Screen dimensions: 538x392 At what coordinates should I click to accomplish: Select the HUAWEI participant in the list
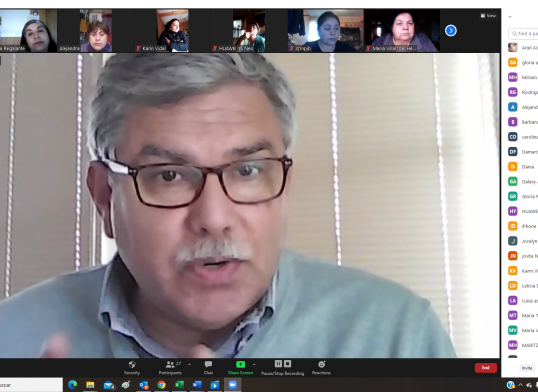(x=523, y=211)
